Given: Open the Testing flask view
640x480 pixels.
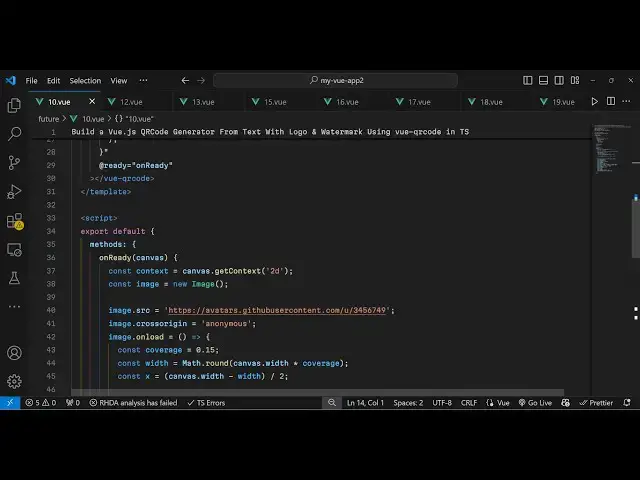Looking at the screenshot, I should coord(14,278).
